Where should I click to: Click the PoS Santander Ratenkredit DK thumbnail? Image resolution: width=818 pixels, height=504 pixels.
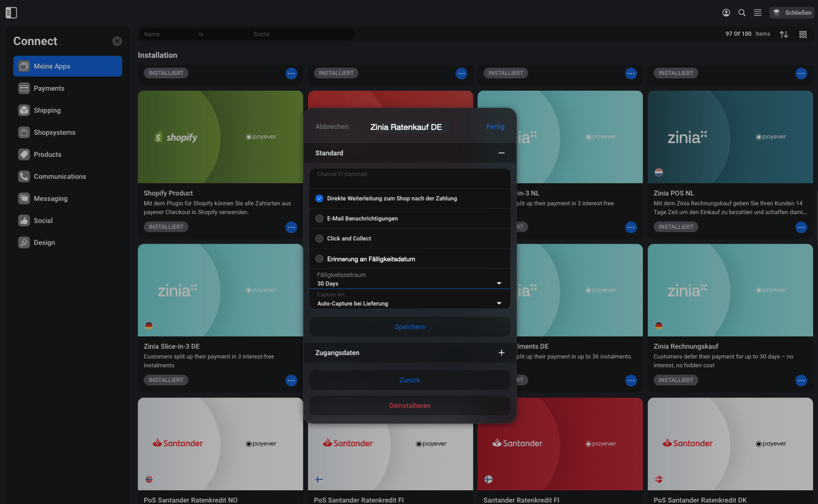click(x=730, y=444)
